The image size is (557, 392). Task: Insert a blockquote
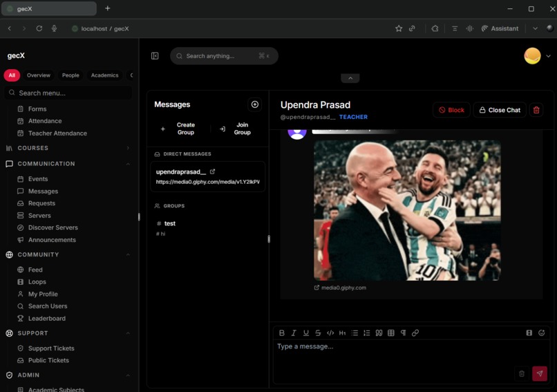pos(379,333)
